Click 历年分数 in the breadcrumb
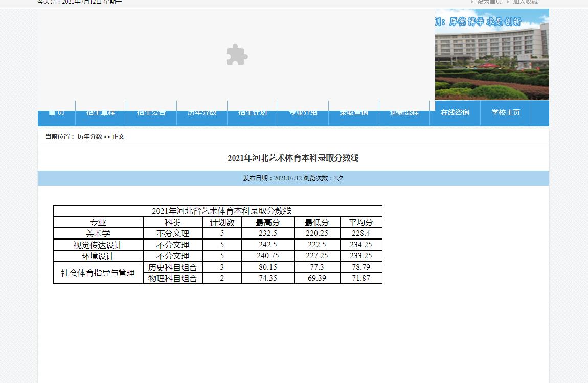The image size is (588, 383). tap(89, 137)
